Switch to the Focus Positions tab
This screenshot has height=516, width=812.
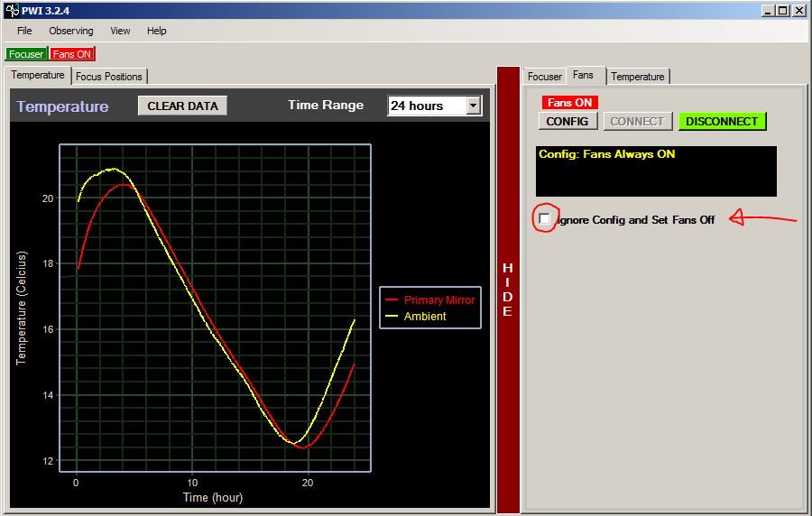(109, 77)
